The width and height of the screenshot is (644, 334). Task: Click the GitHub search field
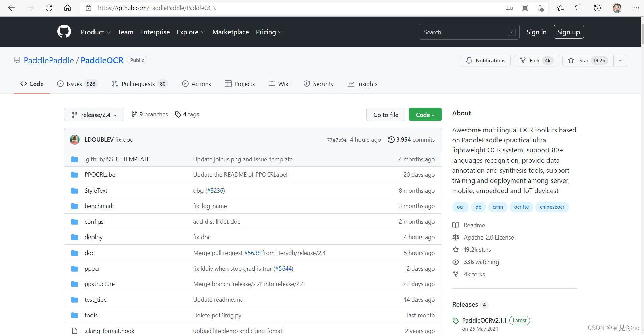tap(469, 32)
